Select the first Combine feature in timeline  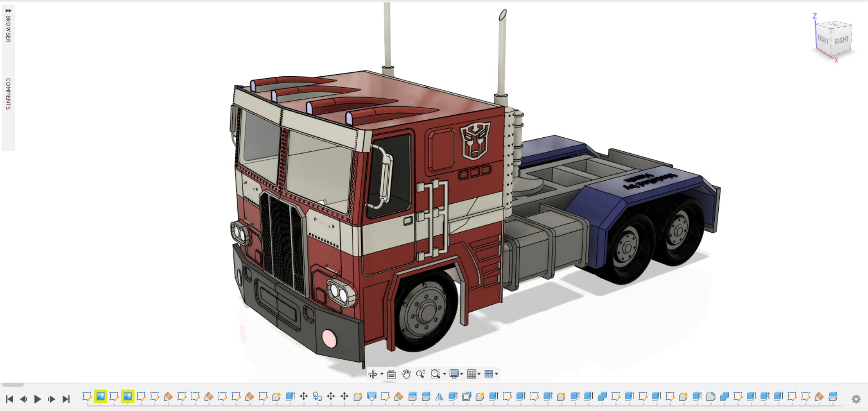click(x=602, y=397)
